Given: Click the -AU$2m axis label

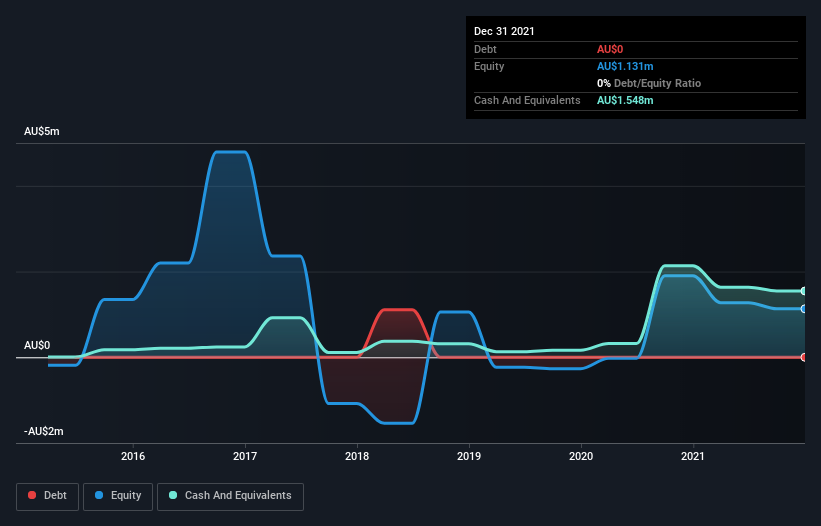Looking at the screenshot, I should (44, 431).
